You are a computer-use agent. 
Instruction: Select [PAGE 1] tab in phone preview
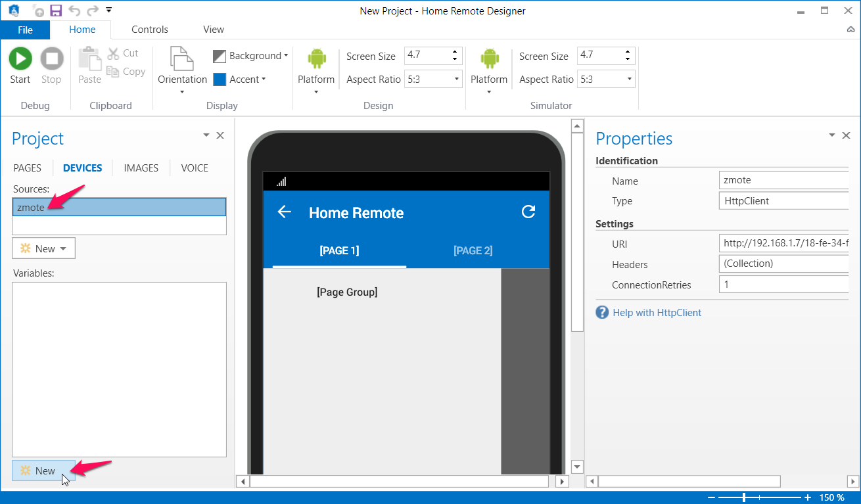pyautogui.click(x=339, y=250)
